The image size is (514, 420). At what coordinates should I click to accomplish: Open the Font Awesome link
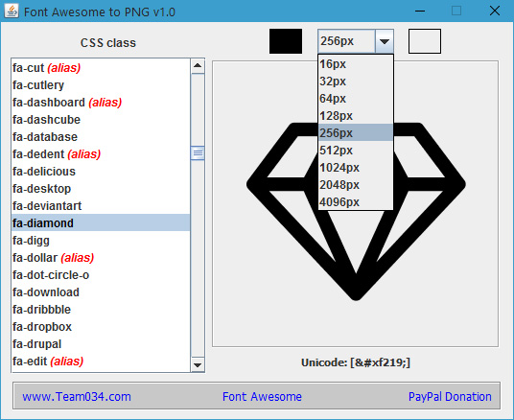pyautogui.click(x=262, y=397)
